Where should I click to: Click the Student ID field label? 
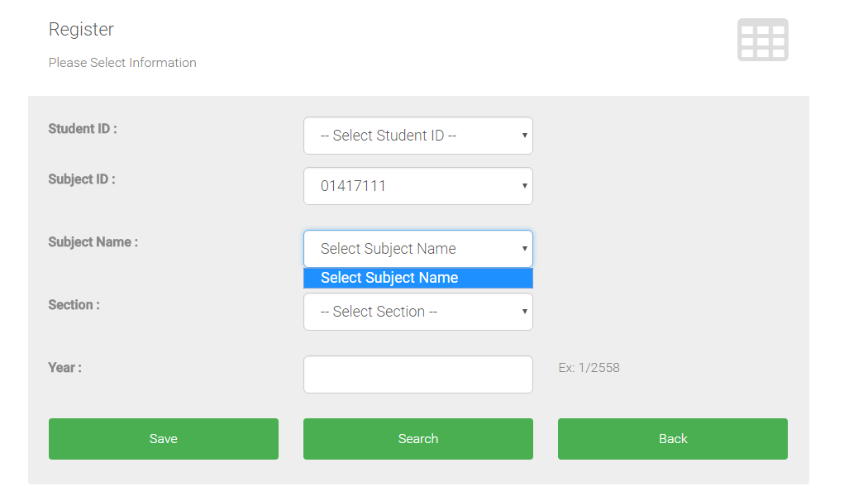pos(83,129)
